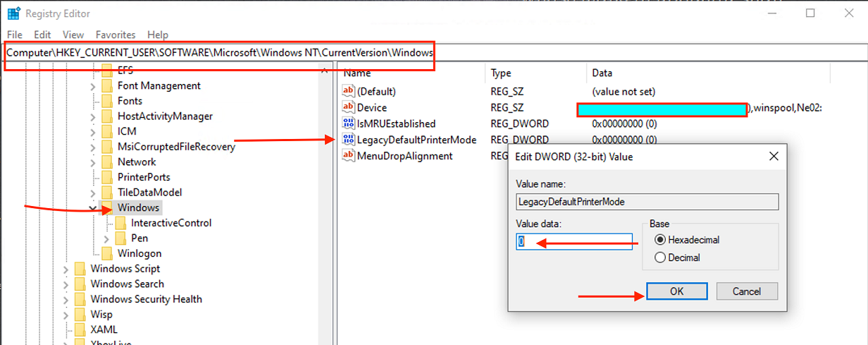Select the Windows Search key label

tap(127, 284)
